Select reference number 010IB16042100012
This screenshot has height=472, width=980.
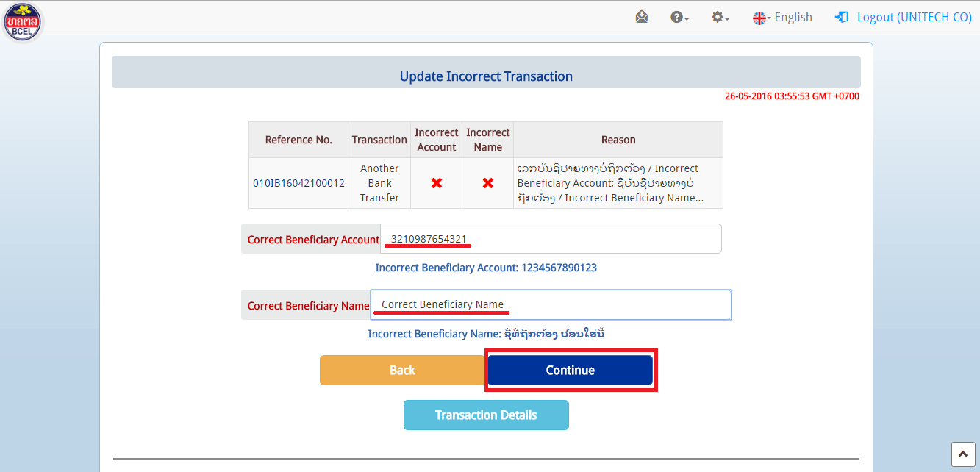pyautogui.click(x=298, y=183)
